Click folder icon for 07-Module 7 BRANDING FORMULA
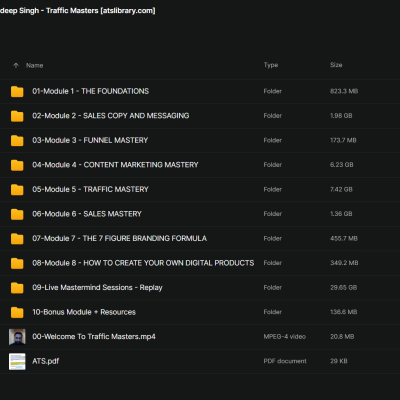Image resolution: width=400 pixels, height=400 pixels. (x=17, y=239)
